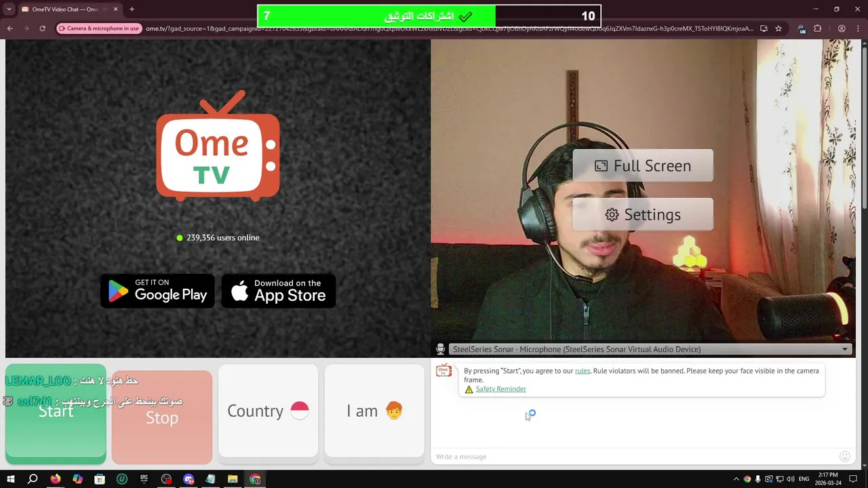
Task: Open the tab search dropdown arrow
Action: click(x=9, y=9)
